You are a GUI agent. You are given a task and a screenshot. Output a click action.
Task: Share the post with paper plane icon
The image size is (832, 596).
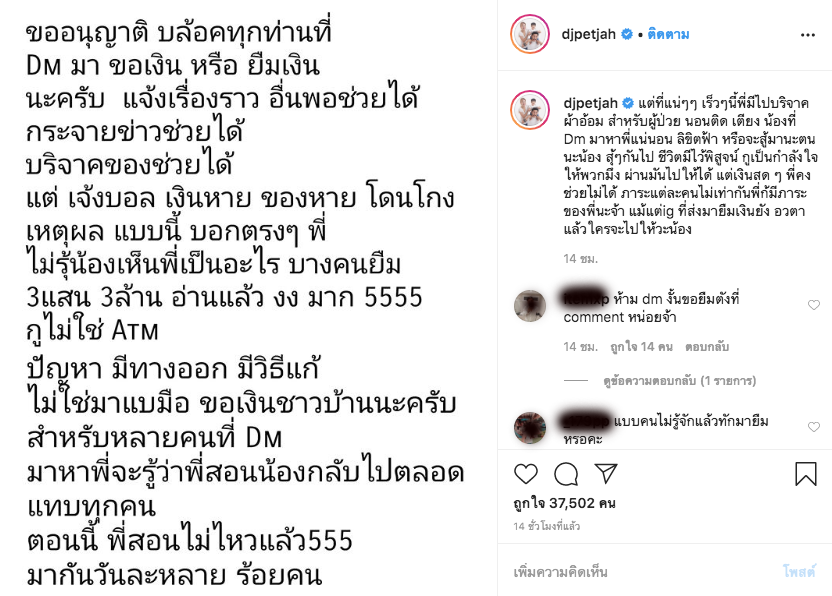[x=605, y=473]
